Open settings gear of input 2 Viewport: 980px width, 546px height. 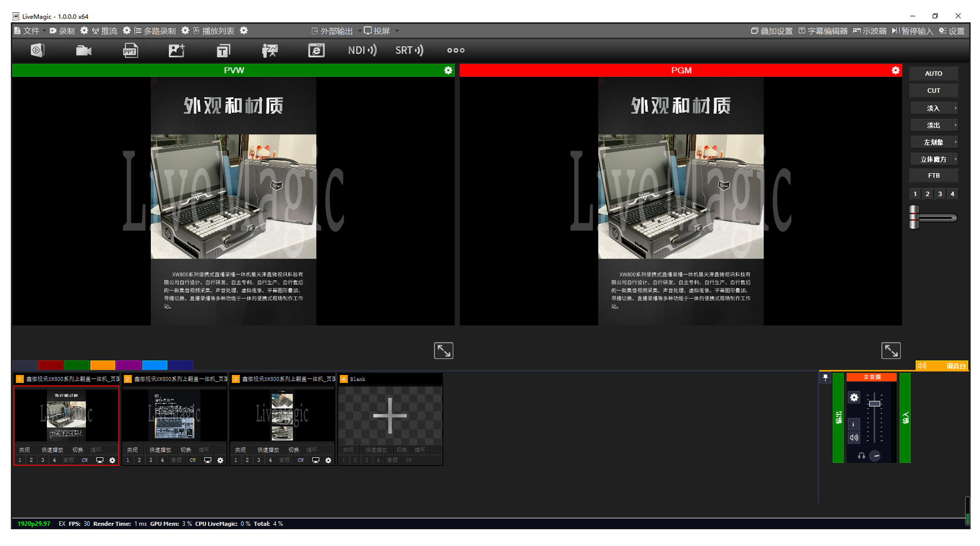pyautogui.click(x=220, y=460)
